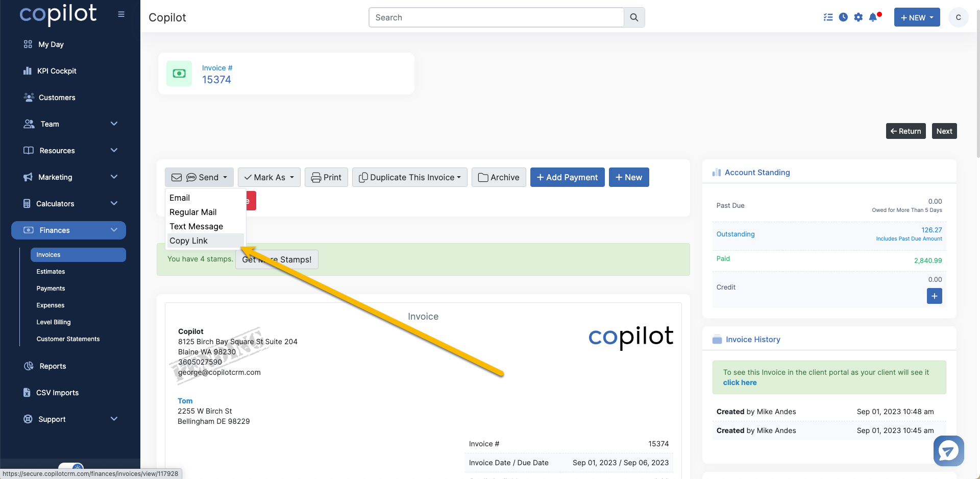This screenshot has height=479, width=980.
Task: Open settings gear icon
Action: pyautogui.click(x=859, y=17)
